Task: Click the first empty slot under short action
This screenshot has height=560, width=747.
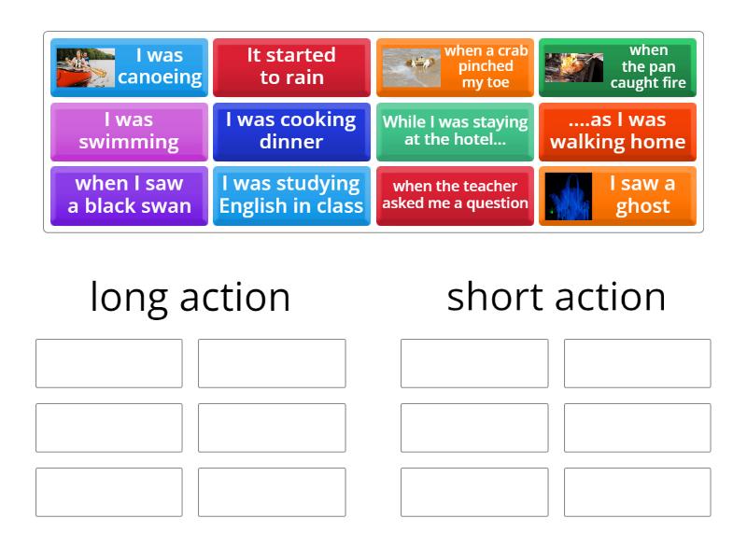Action: pos(474,363)
